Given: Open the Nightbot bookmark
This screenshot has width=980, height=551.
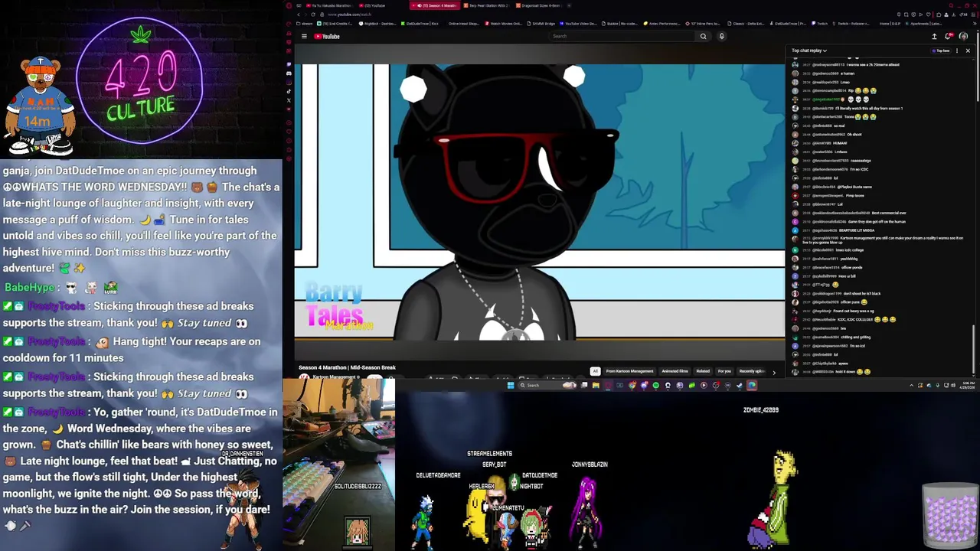Looking at the screenshot, I should click(x=377, y=24).
